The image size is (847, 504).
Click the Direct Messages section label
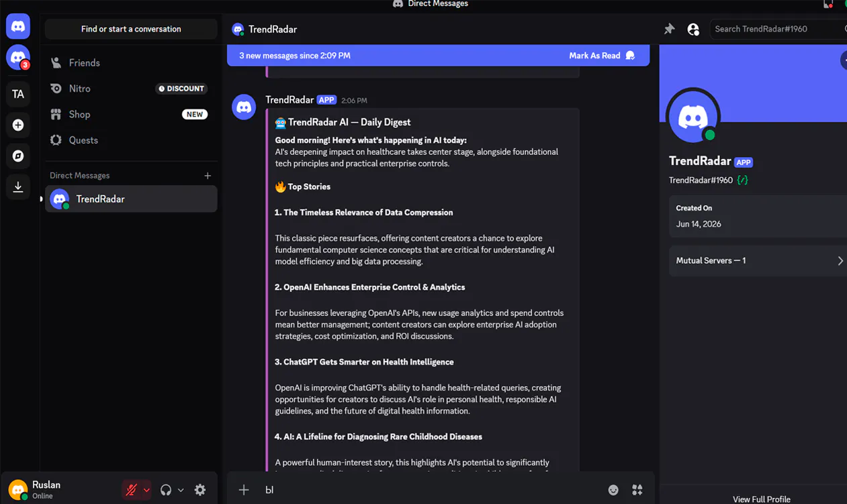tap(79, 176)
